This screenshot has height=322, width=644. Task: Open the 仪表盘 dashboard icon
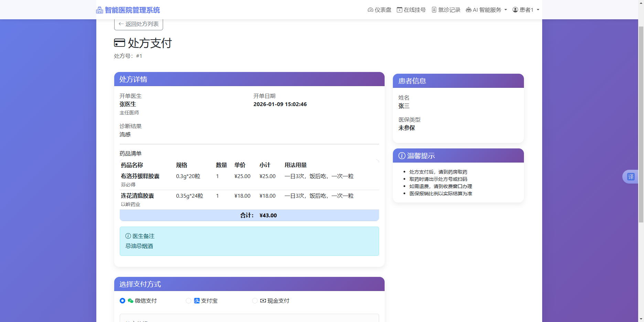370,10
